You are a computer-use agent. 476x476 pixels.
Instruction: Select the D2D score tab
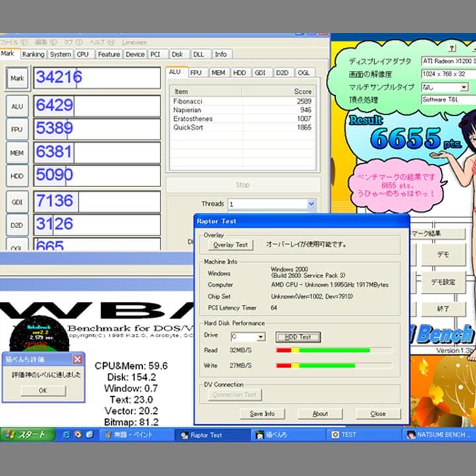pos(283,73)
